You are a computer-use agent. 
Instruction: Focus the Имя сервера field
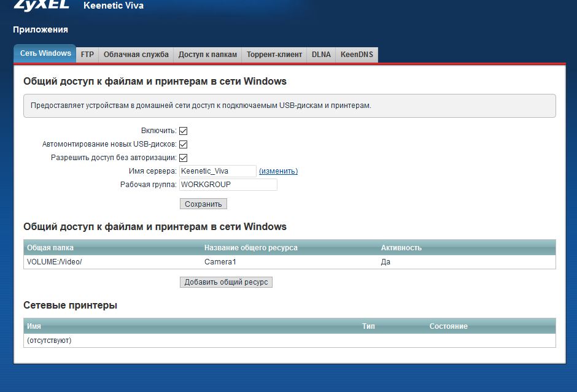pos(218,171)
